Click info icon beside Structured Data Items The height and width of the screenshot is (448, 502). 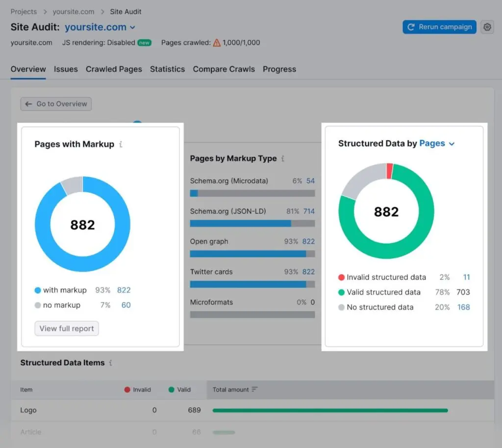click(x=111, y=363)
